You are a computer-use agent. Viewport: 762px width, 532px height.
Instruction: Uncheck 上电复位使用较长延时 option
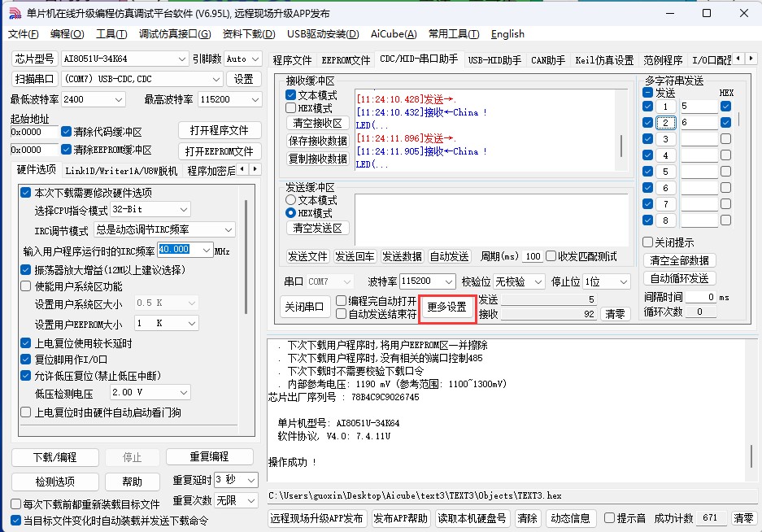pyautogui.click(x=26, y=343)
